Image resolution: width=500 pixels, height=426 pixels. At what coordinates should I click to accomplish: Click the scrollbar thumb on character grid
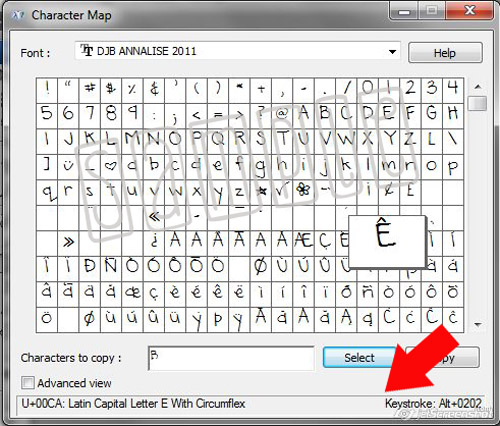coord(478,103)
